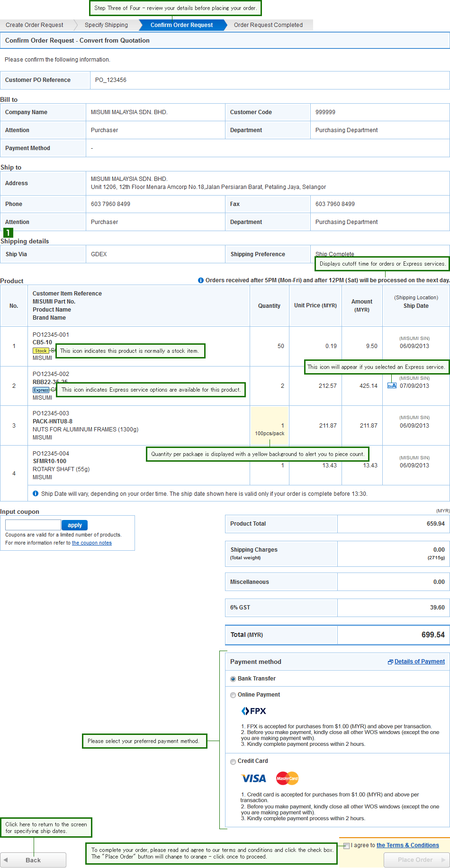Go to Create Order Request step

35,25
